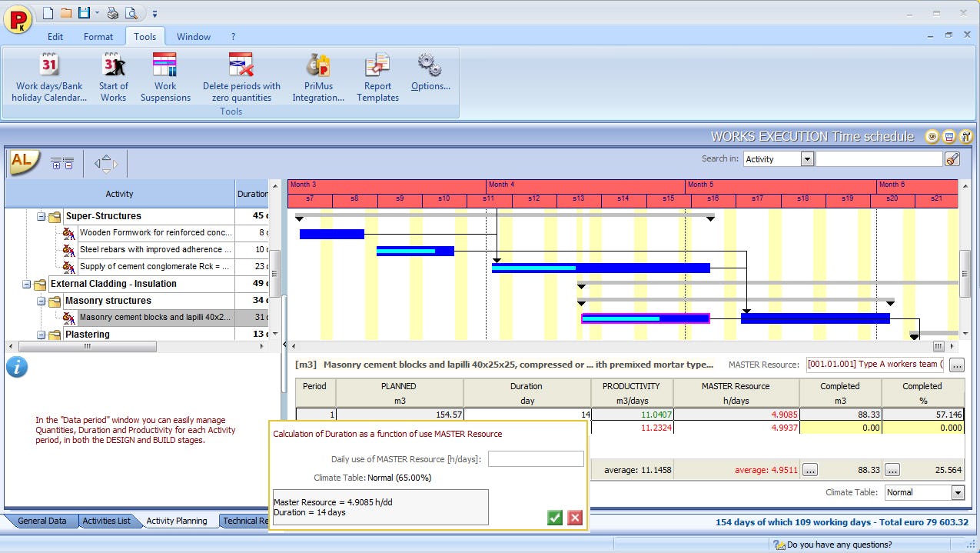980x553 pixels.
Task: Open the Tools ribbon tab
Action: pyautogui.click(x=145, y=35)
